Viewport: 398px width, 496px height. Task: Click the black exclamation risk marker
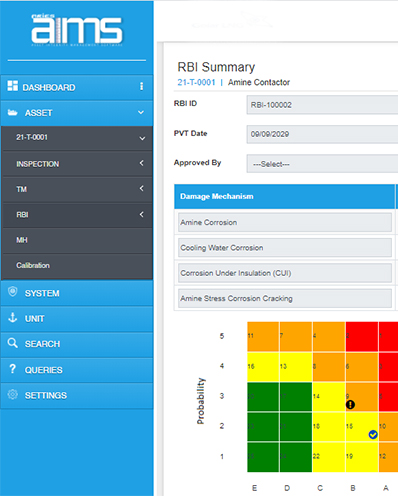pyautogui.click(x=350, y=405)
